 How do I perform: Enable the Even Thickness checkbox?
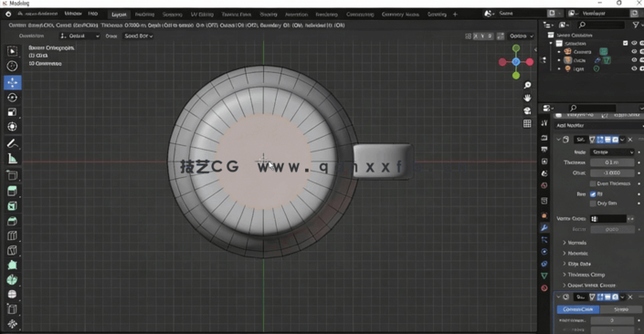click(593, 183)
